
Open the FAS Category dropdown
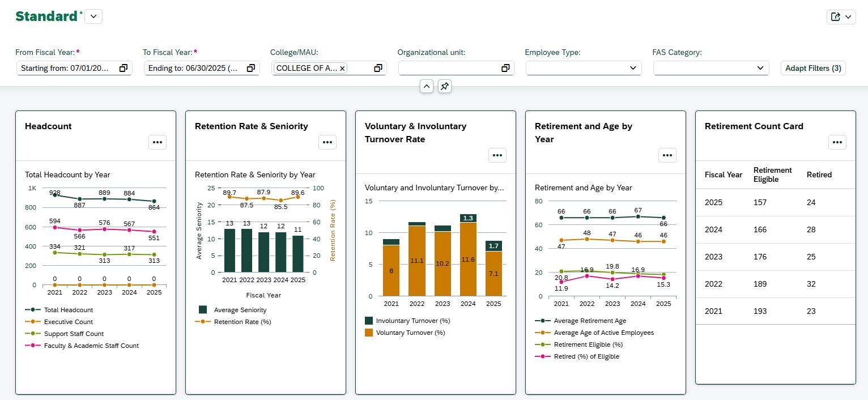[761, 68]
